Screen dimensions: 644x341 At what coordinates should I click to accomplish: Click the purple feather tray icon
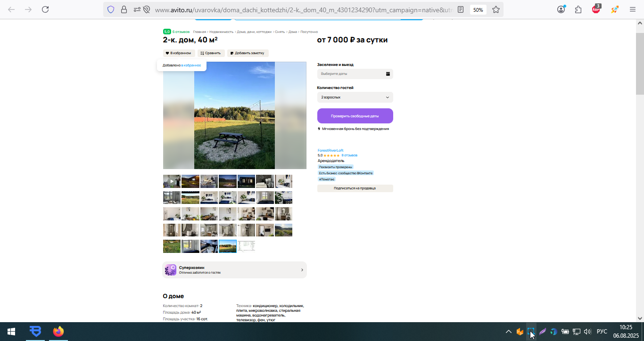pyautogui.click(x=543, y=332)
